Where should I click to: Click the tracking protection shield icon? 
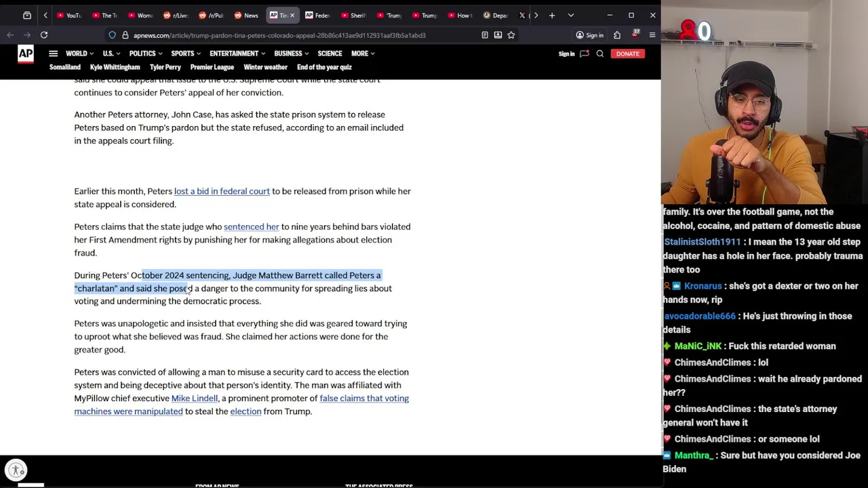tap(113, 35)
